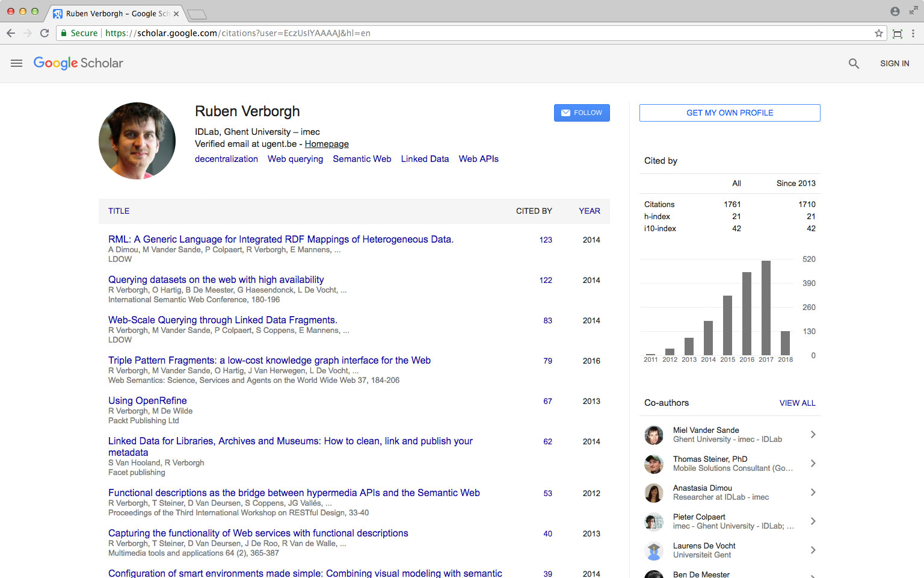Expand Pieter Colpaert co-author chevron

[x=813, y=521]
